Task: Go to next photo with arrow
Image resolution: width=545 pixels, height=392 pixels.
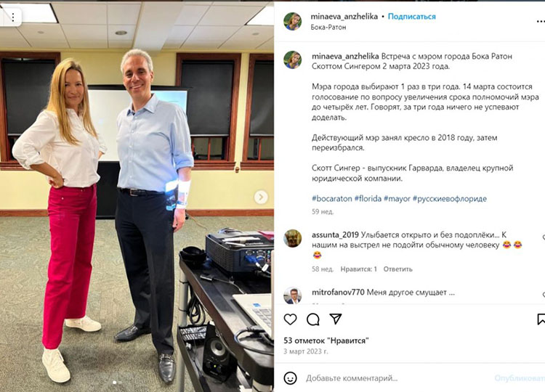Action: point(261,197)
